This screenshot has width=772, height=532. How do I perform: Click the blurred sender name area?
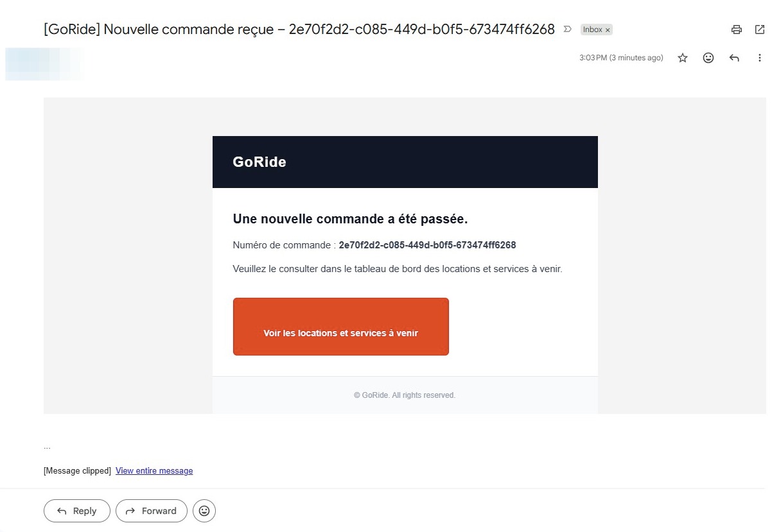tap(44, 64)
